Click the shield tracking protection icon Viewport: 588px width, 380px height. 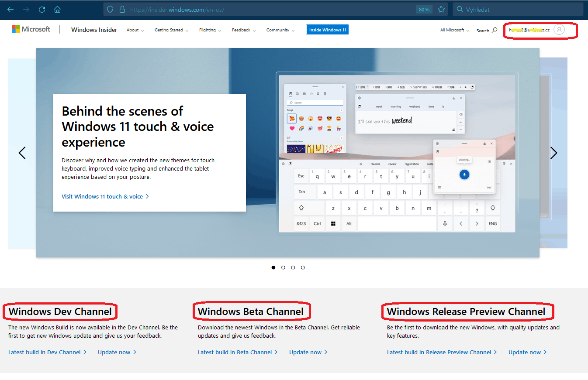pos(110,9)
